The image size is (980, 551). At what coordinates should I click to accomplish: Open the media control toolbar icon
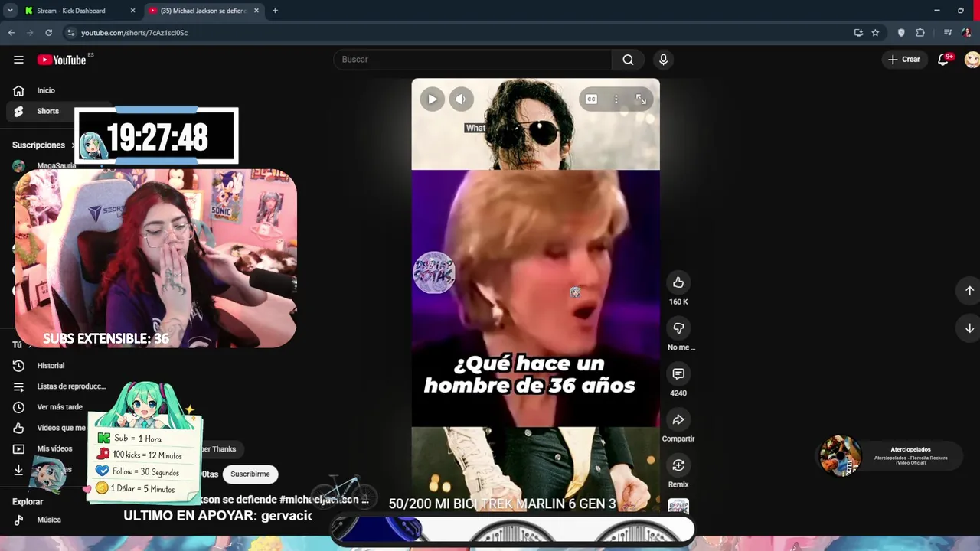[x=948, y=33]
